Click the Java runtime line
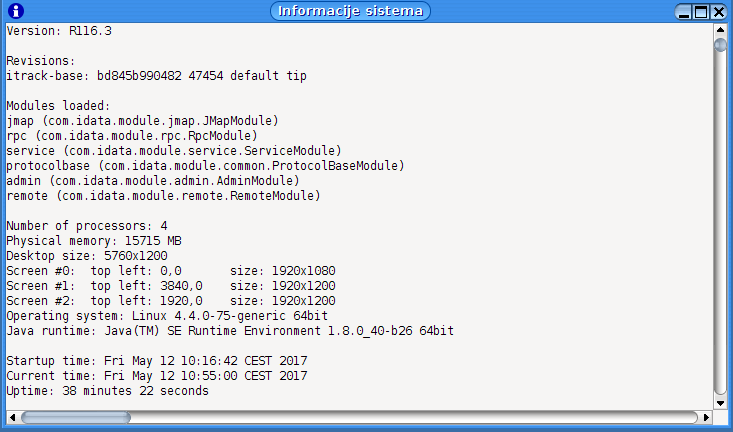The width and height of the screenshot is (733, 432). click(x=230, y=331)
